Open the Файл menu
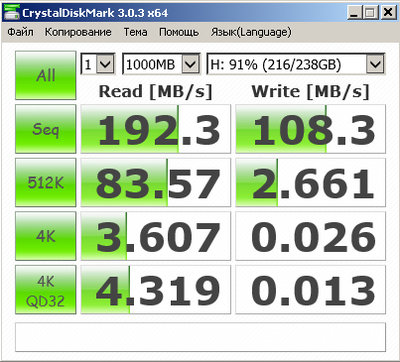The height and width of the screenshot is (362, 400). click(20, 32)
